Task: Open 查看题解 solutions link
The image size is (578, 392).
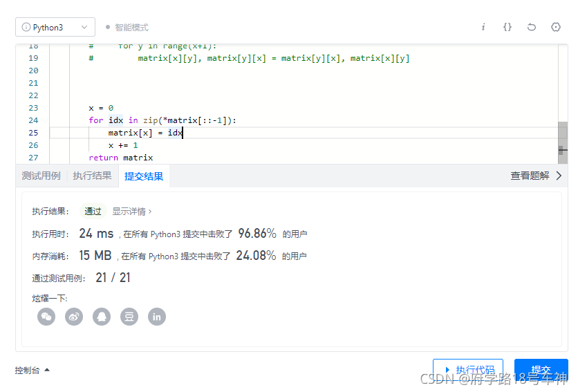Action: (x=530, y=176)
